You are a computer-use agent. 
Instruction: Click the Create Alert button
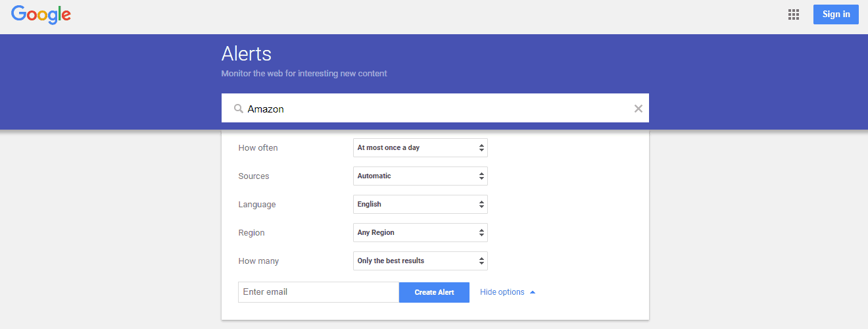click(x=434, y=292)
